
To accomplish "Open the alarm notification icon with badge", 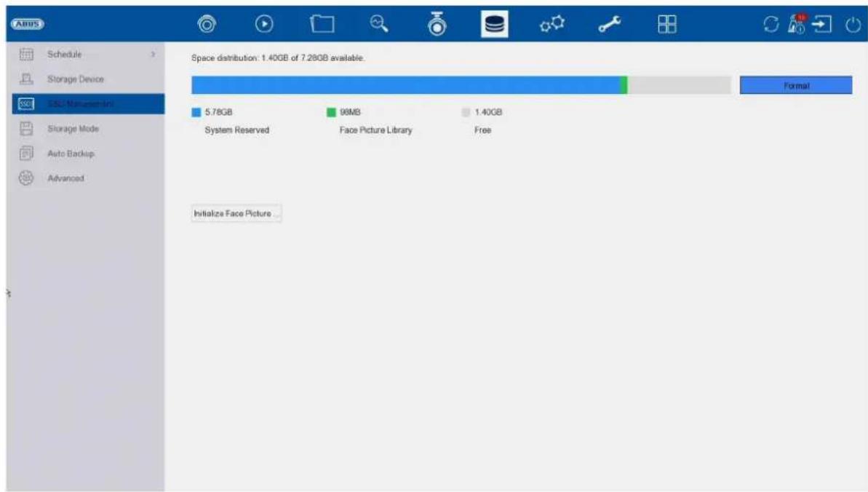I will tap(797, 24).
